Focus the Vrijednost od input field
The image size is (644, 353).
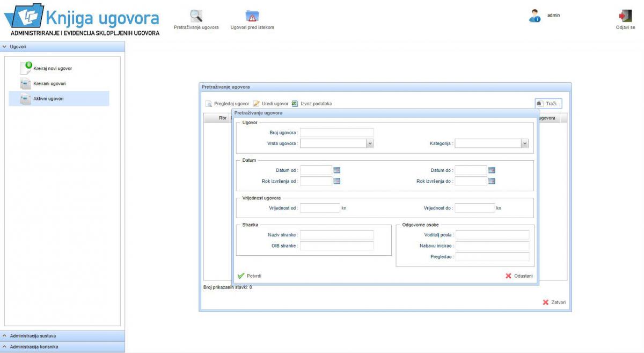coord(320,208)
